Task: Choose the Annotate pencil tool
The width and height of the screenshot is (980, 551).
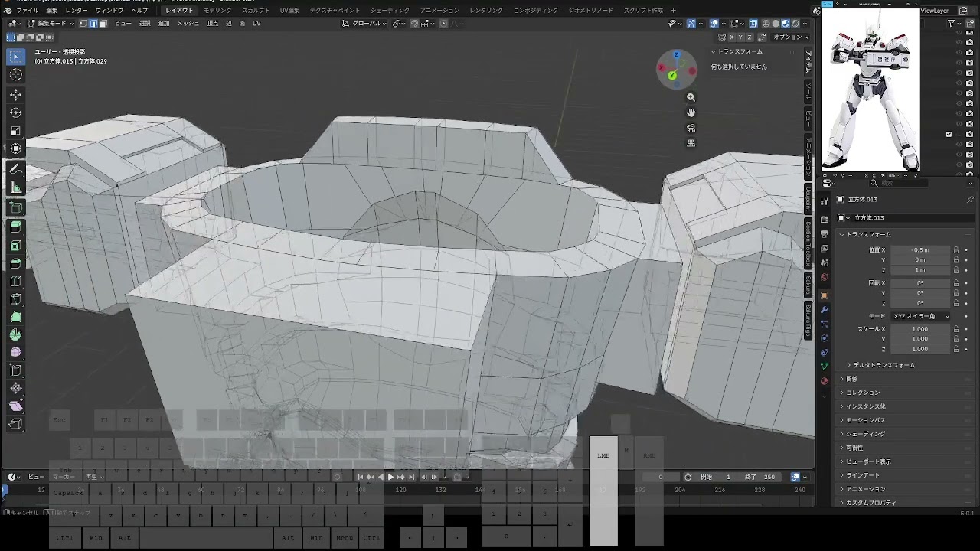Action: 16,169
